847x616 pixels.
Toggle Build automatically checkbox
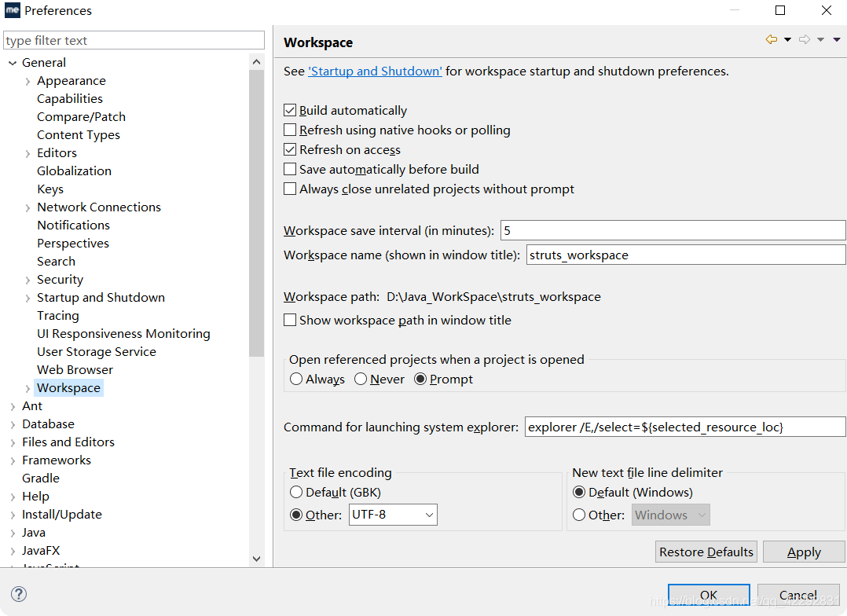coord(290,110)
